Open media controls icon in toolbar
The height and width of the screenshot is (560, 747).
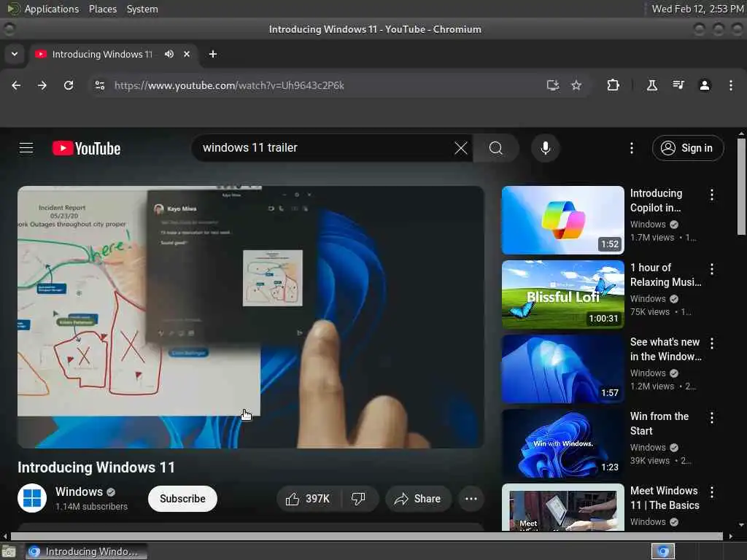[x=678, y=85]
